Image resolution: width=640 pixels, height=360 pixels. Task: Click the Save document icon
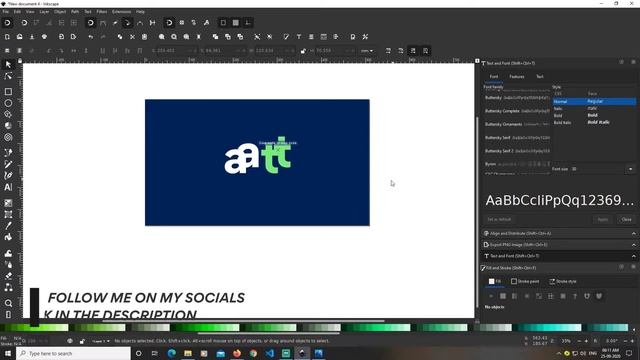(x=32, y=37)
